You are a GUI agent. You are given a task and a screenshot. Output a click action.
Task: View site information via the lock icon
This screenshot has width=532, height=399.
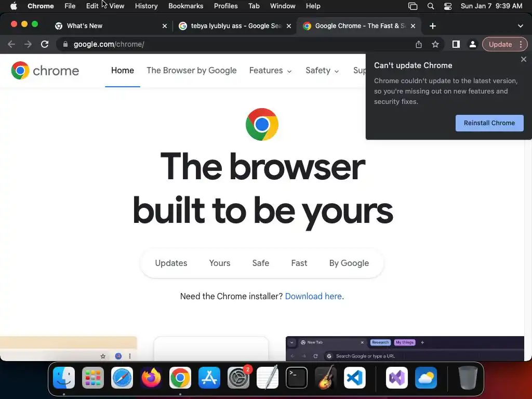pos(65,44)
